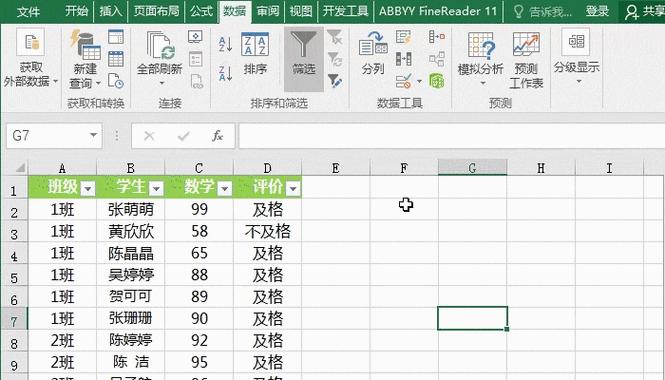Sort ascending with the A-to-Z icon
The width and height of the screenshot is (665, 380).
point(225,44)
